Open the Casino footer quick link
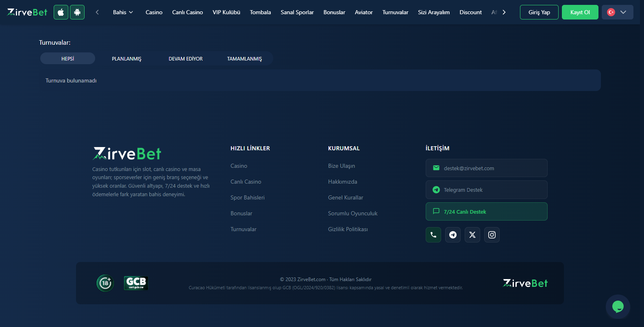The height and width of the screenshot is (327, 644). (x=239, y=166)
